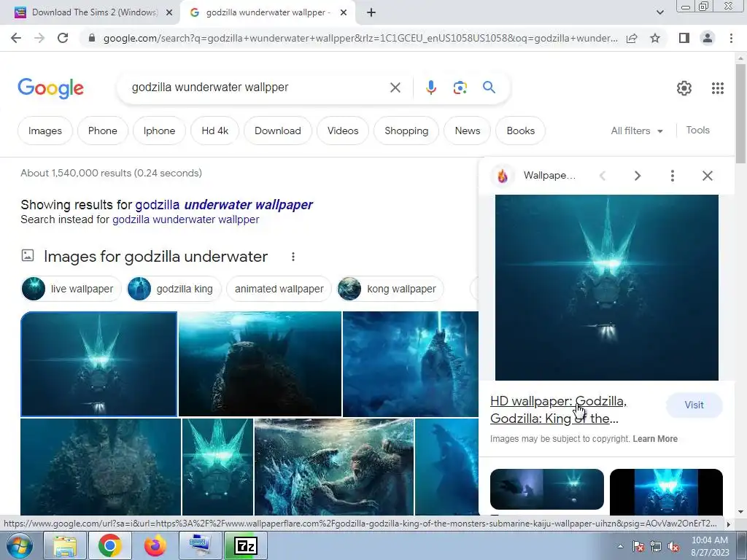Select the kong wallpaper chip
Screen dimensions: 747x560
[x=390, y=289]
